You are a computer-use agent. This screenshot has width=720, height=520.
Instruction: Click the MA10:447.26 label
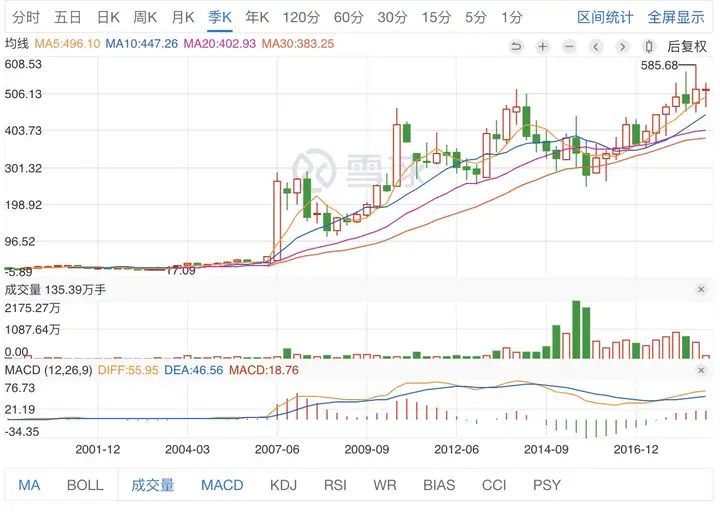tap(141, 44)
